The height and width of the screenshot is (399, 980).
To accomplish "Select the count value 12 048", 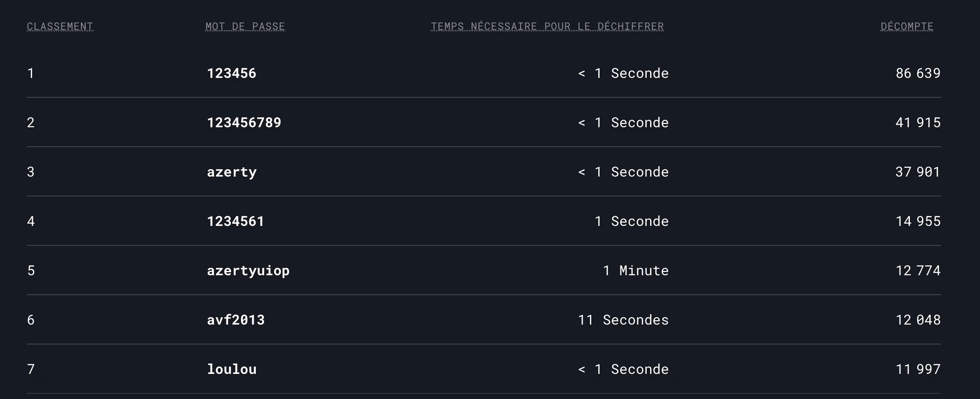I will coord(918,320).
